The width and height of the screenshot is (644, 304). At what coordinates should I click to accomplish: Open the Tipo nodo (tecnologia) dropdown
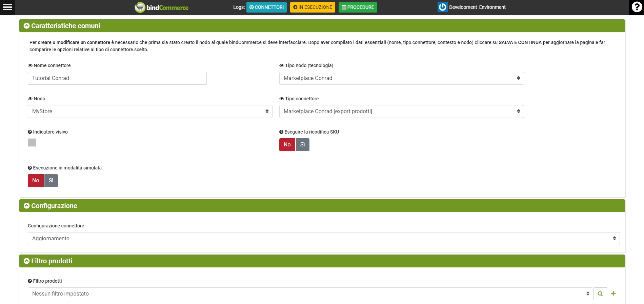401,78
